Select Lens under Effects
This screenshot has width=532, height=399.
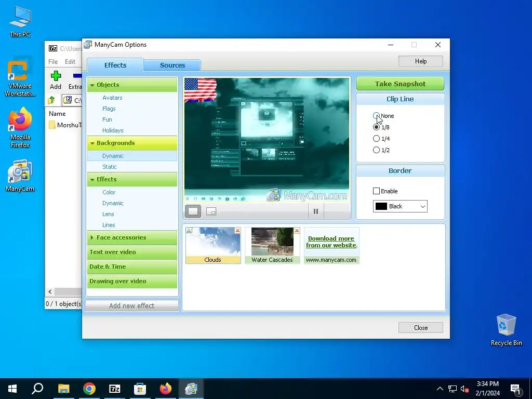[x=108, y=214]
